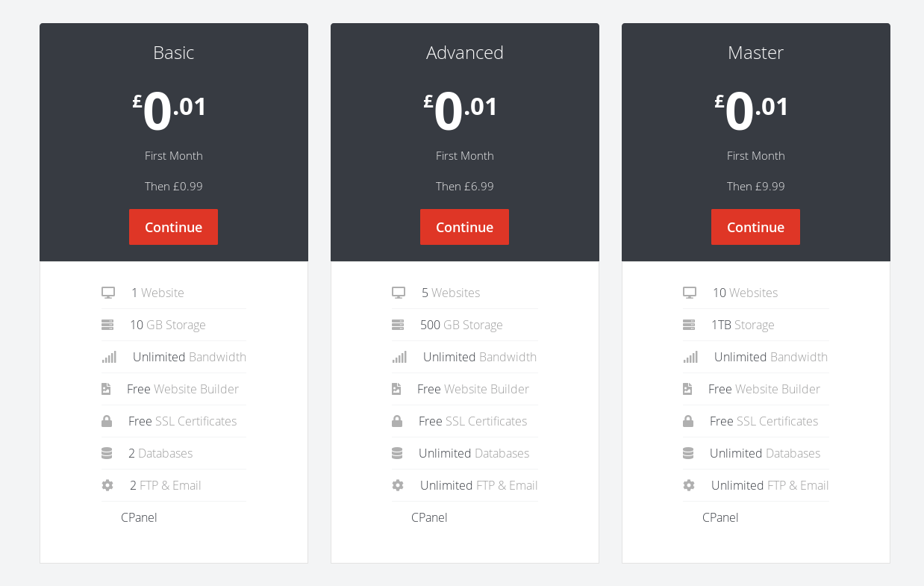Click 'Free Website Builder' in Advanced plan
This screenshot has width=924, height=586.
473,389
